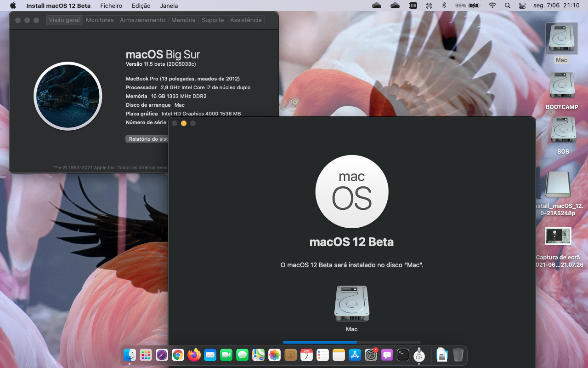The image size is (588, 368).
Task: Open the Mail app in the Dock
Action: pyautogui.click(x=210, y=355)
